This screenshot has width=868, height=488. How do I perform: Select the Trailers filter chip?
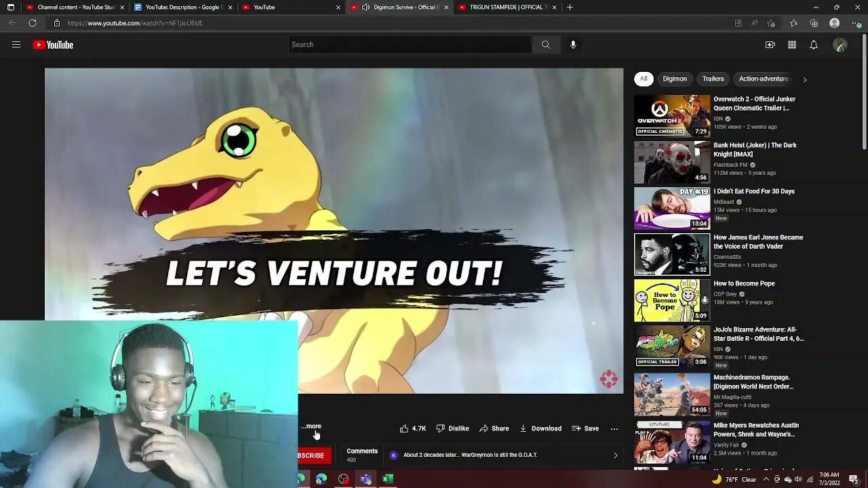[713, 79]
